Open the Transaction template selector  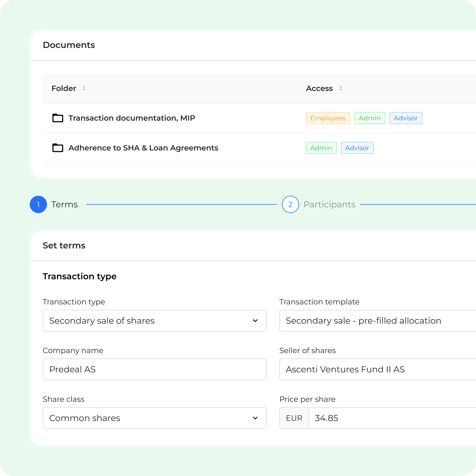pos(377,321)
